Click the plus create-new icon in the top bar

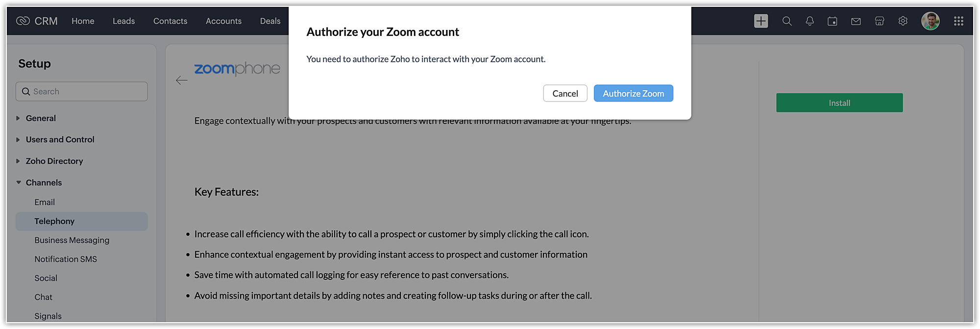coord(761,21)
